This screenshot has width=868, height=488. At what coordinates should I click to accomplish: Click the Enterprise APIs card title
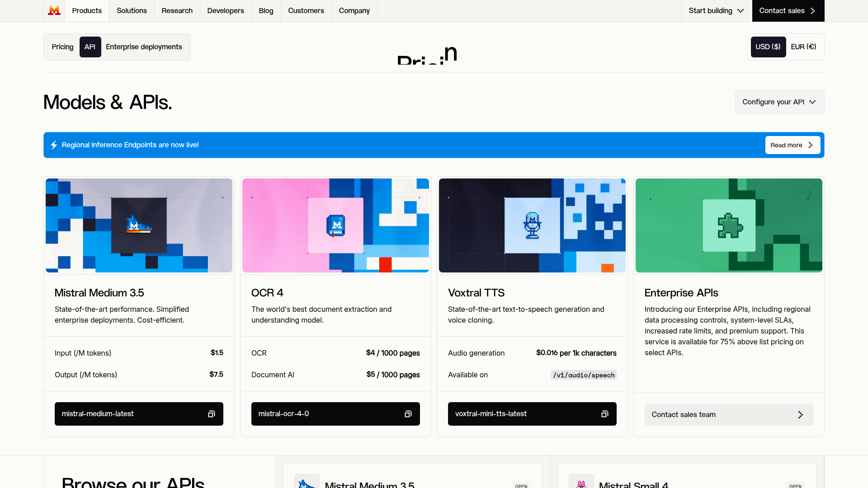(x=681, y=293)
